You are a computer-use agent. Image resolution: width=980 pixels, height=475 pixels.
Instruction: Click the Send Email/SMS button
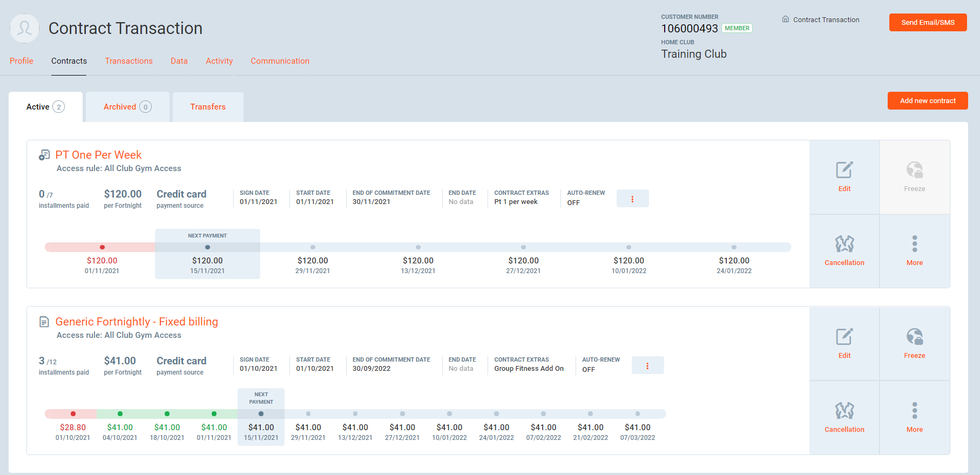[928, 22]
